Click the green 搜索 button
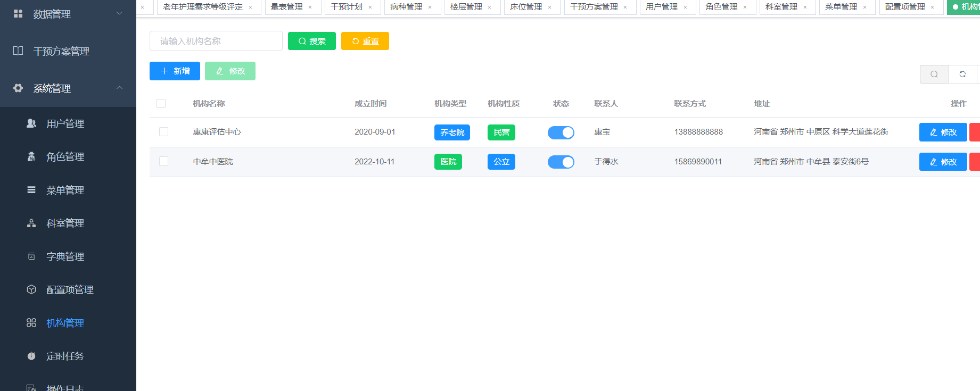The height and width of the screenshot is (391, 980). pyautogui.click(x=311, y=41)
